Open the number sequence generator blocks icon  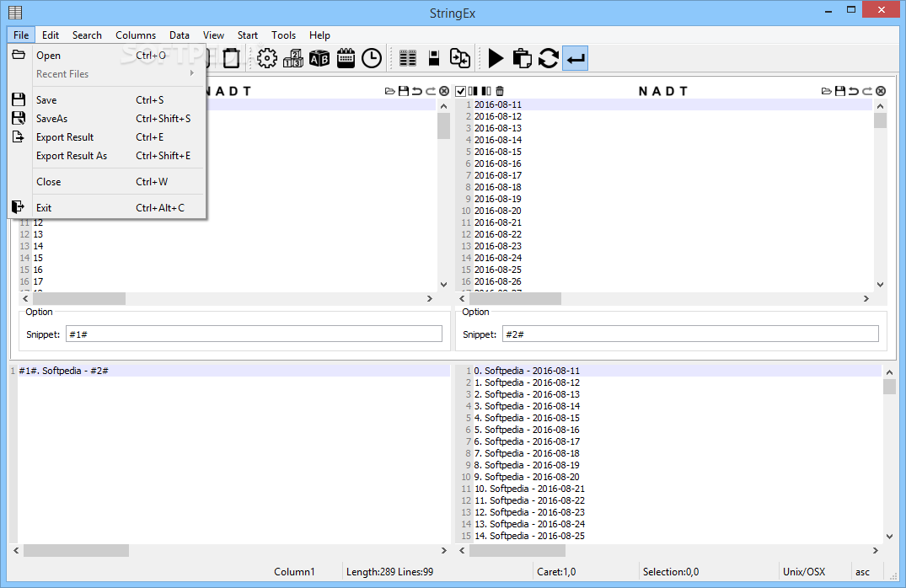[293, 58]
